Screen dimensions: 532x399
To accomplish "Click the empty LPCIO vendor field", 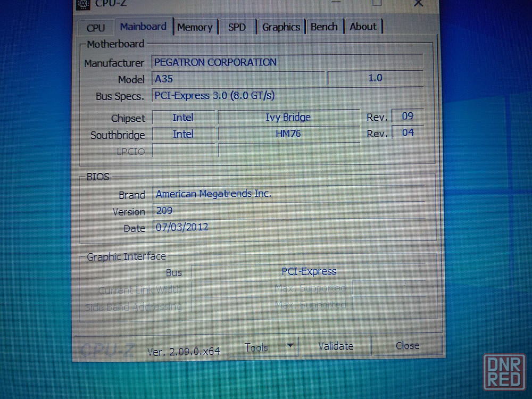I will [x=183, y=151].
